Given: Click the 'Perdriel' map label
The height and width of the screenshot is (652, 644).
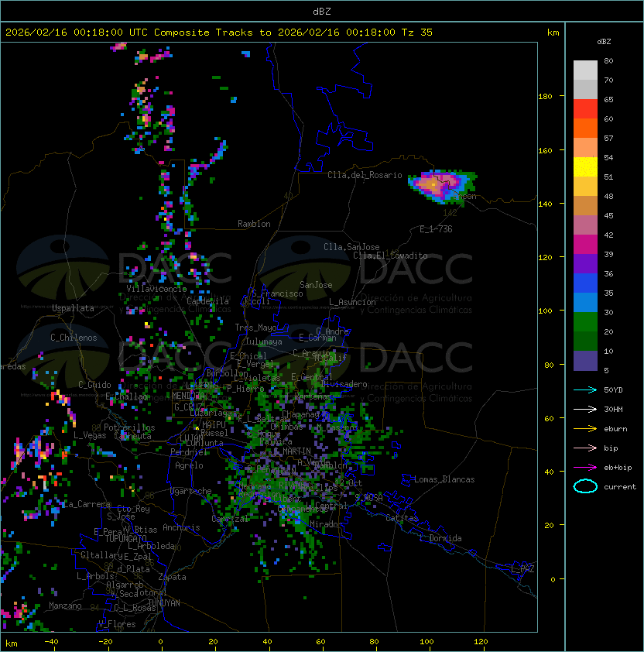Looking at the screenshot, I should [189, 452].
